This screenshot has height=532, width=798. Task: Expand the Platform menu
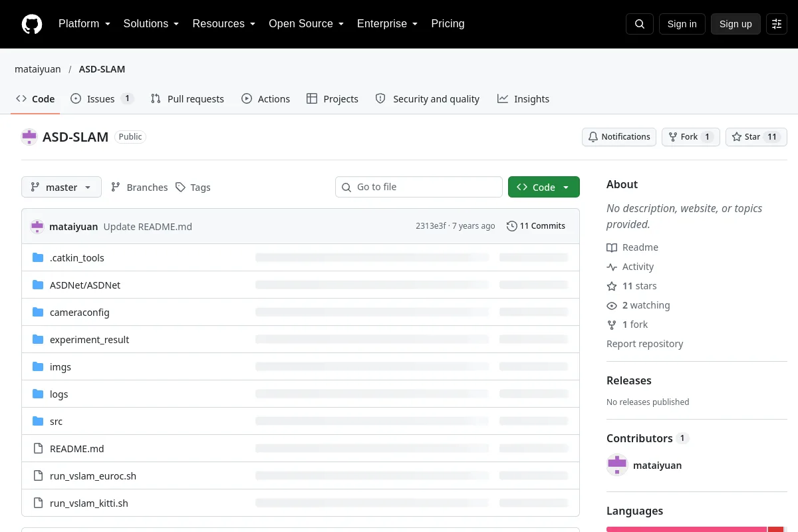84,24
